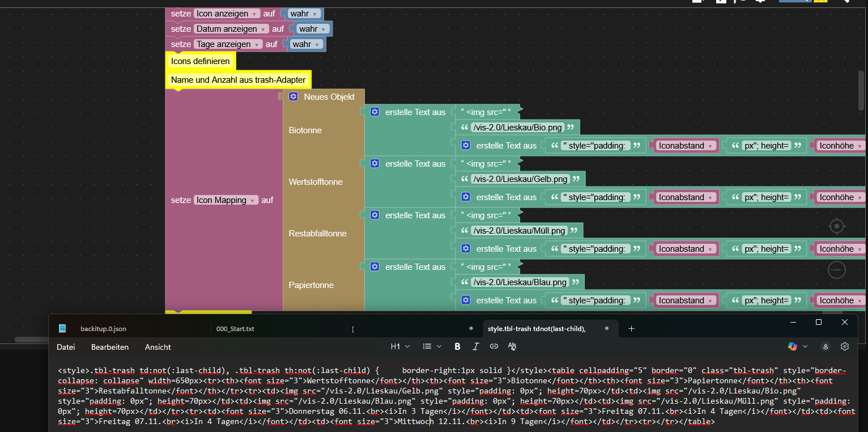Add a new Notepad tab
This screenshot has width=868, height=432.
click(x=631, y=328)
